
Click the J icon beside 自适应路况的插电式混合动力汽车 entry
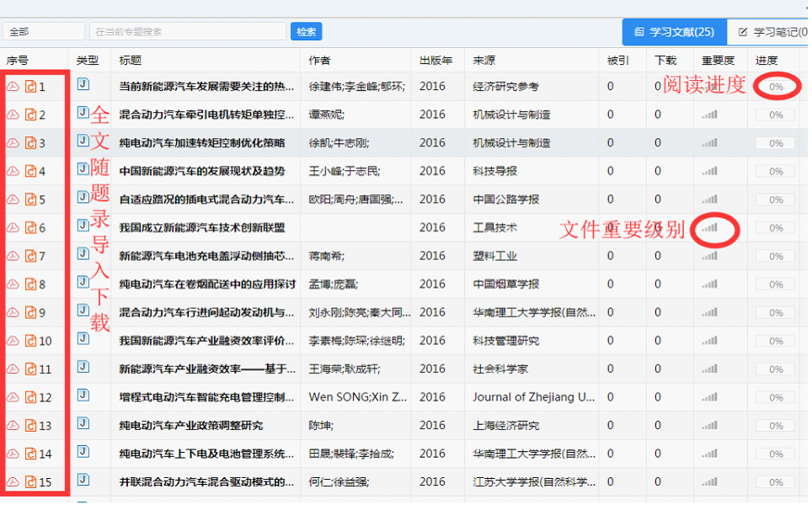[82, 199]
